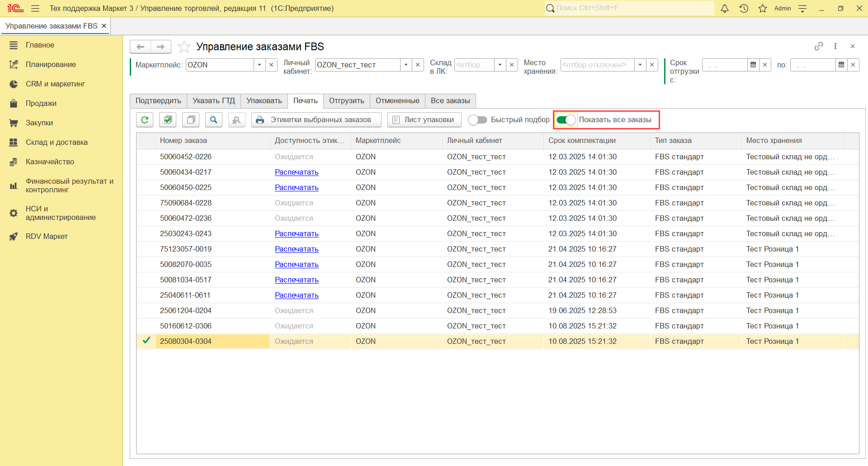Open the Место хранения dropdown list
Viewport: 868px width, 466px height.
[x=640, y=65]
